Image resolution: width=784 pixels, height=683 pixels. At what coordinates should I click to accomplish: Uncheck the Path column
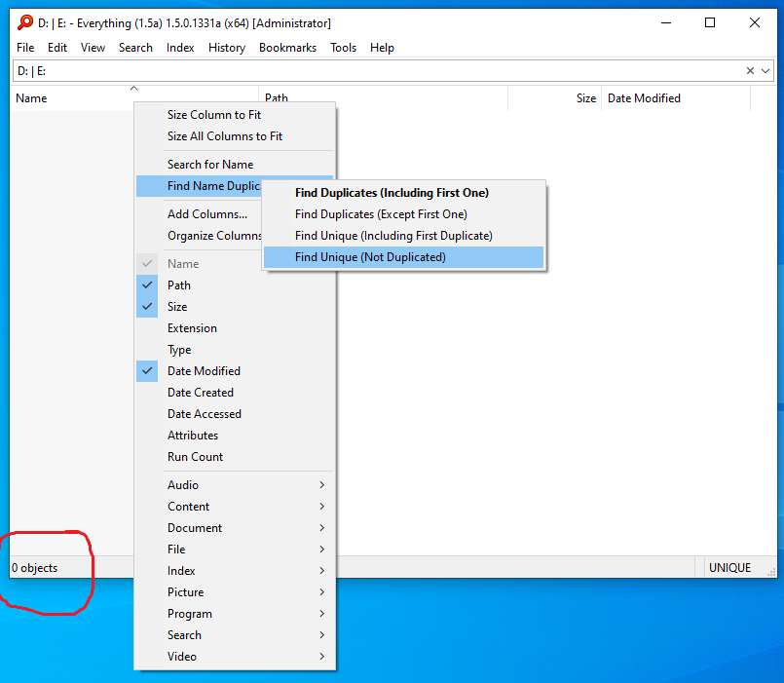tap(235, 285)
